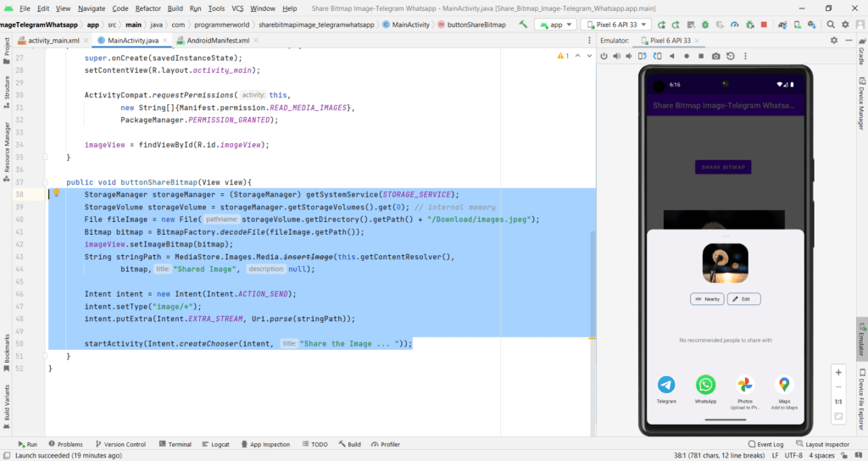
Task: Click the emulator volume up icon
Action: pos(617,57)
